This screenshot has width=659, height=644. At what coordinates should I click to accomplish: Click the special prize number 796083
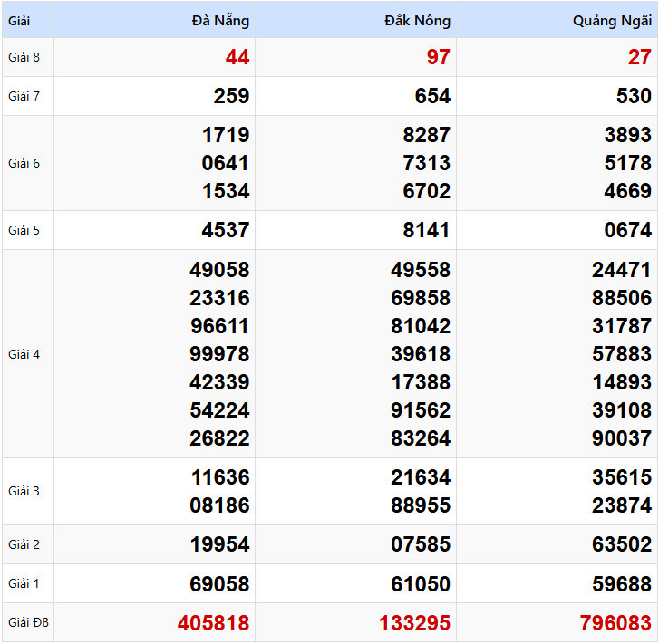coord(615,623)
